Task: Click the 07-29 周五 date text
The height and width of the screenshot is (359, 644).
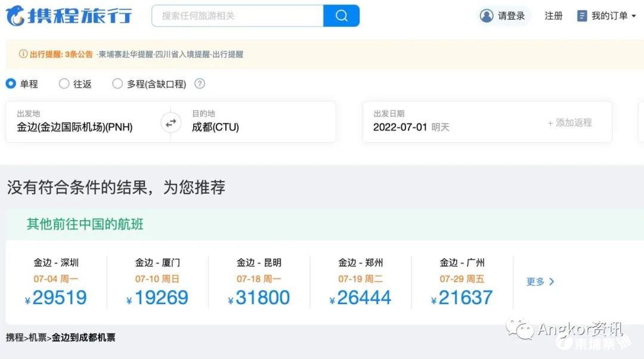Action: coord(462,279)
